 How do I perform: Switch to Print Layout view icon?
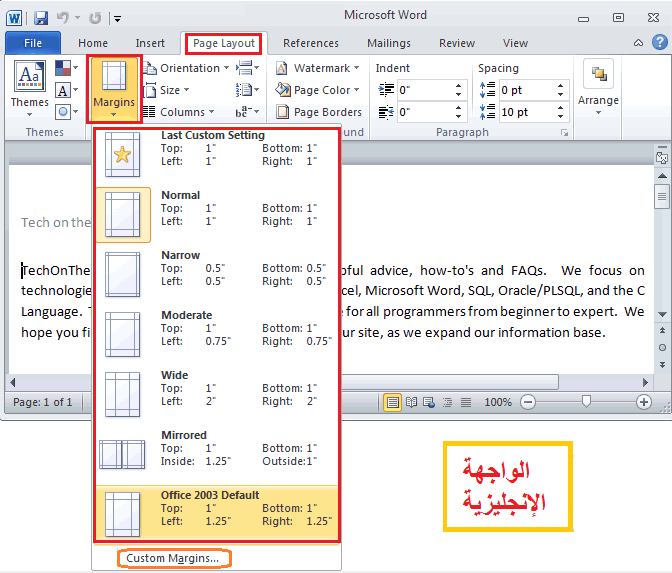click(x=393, y=402)
